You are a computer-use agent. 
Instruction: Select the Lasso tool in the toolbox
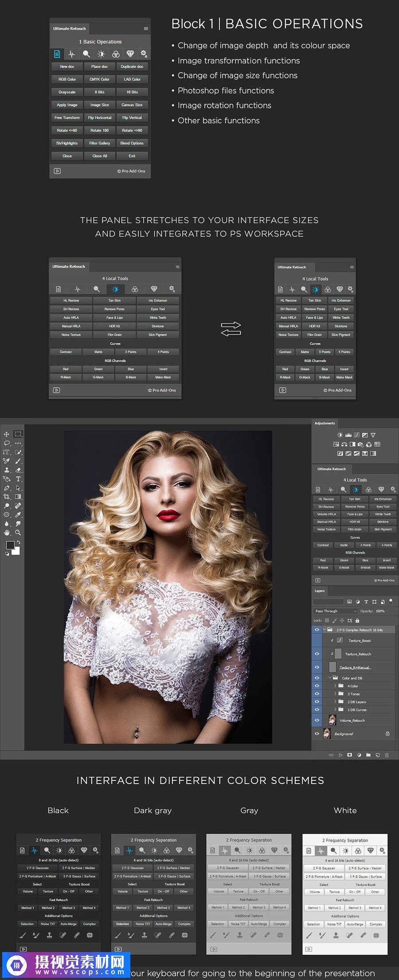7,443
